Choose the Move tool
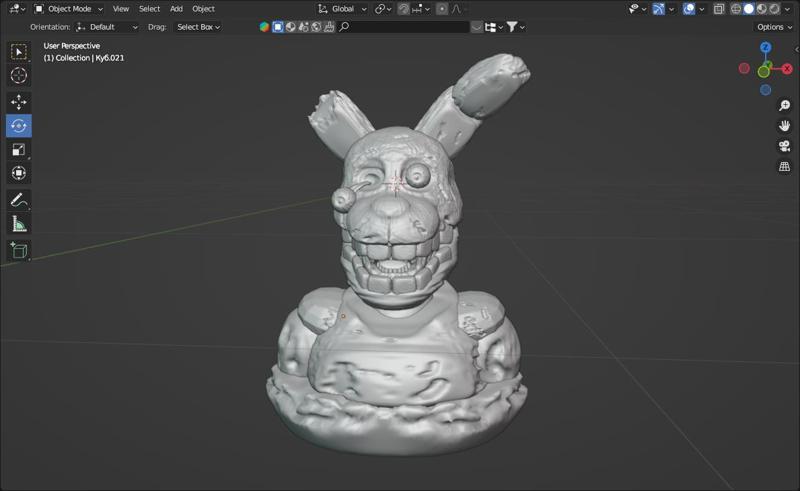The width and height of the screenshot is (800, 491). click(x=19, y=102)
